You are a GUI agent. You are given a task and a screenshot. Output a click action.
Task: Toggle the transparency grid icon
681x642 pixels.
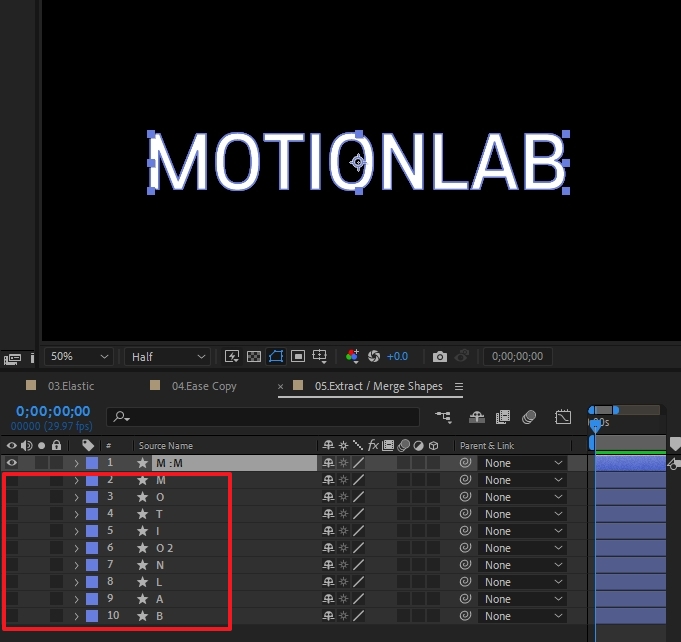[254, 357]
